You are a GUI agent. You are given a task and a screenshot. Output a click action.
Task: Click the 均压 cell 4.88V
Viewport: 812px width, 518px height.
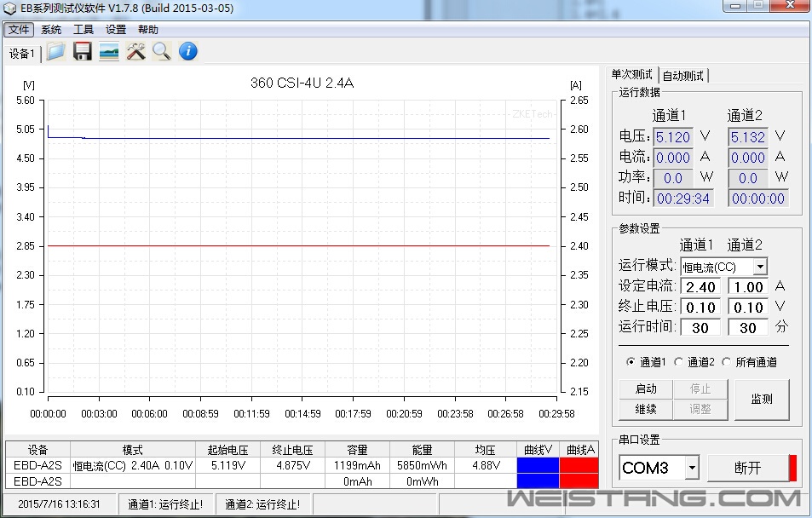click(486, 465)
